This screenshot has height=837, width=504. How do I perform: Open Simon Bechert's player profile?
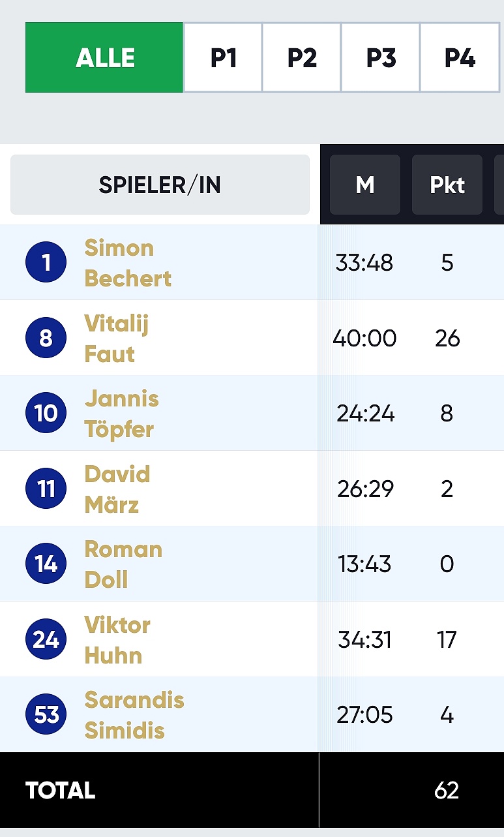point(128,263)
